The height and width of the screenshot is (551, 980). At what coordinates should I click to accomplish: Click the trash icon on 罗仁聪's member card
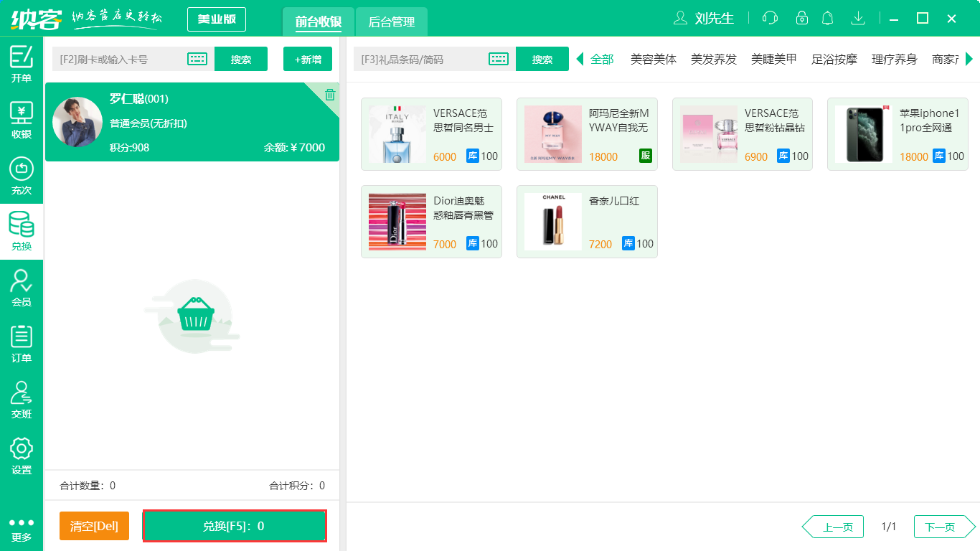329,94
